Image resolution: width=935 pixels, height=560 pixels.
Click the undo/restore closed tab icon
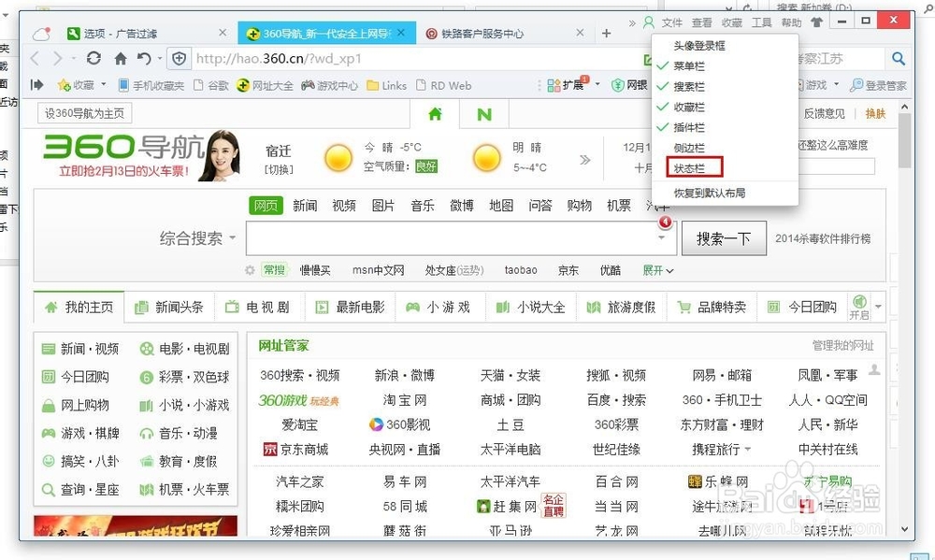pos(144,59)
